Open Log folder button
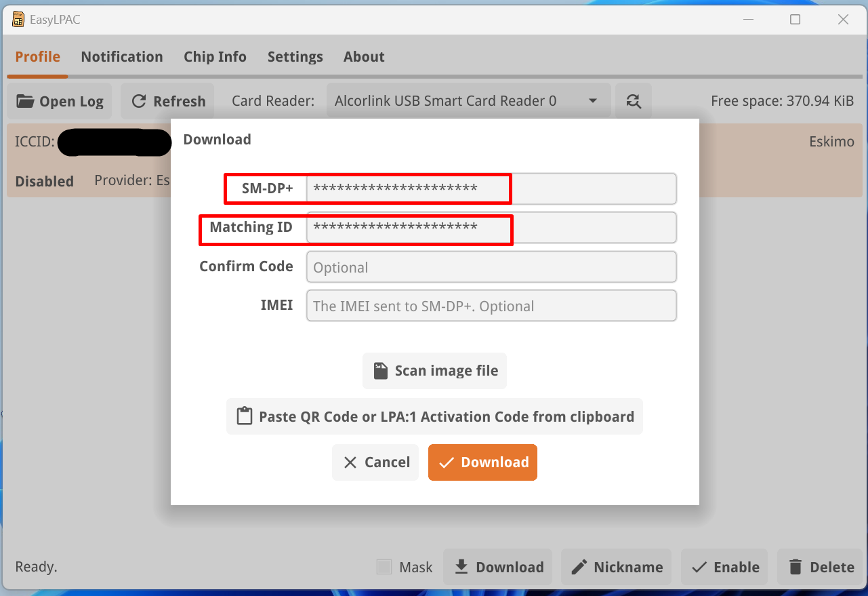This screenshot has height=596, width=868. point(60,101)
